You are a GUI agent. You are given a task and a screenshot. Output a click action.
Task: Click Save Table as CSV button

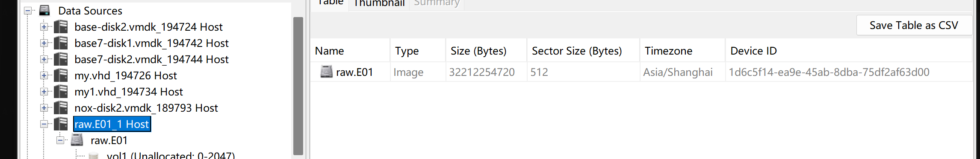coord(914,26)
